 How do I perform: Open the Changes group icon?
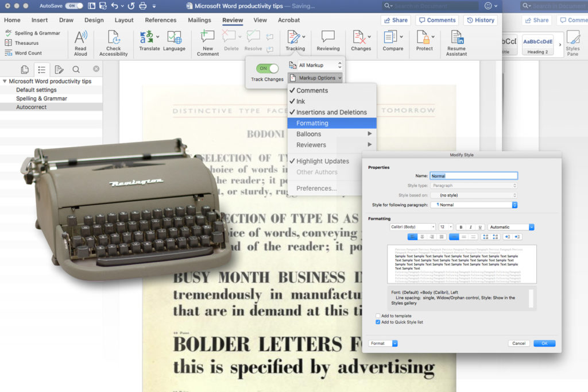coord(359,37)
